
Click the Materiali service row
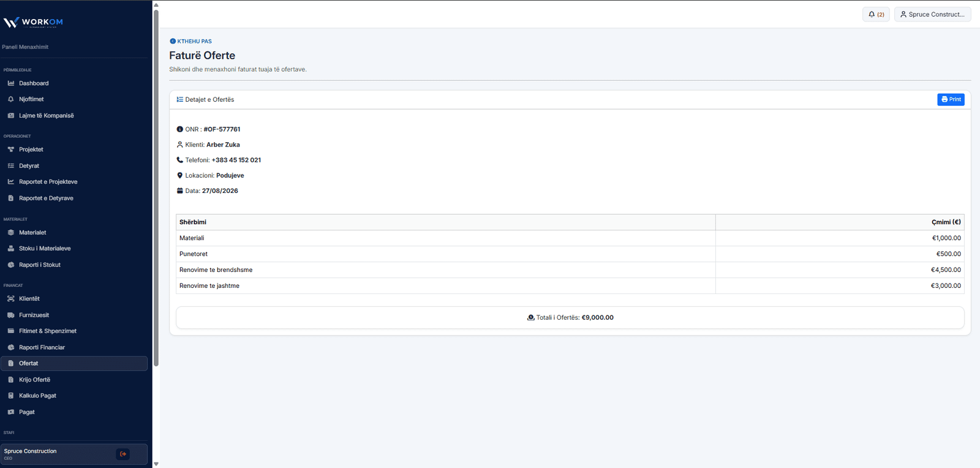pos(570,238)
